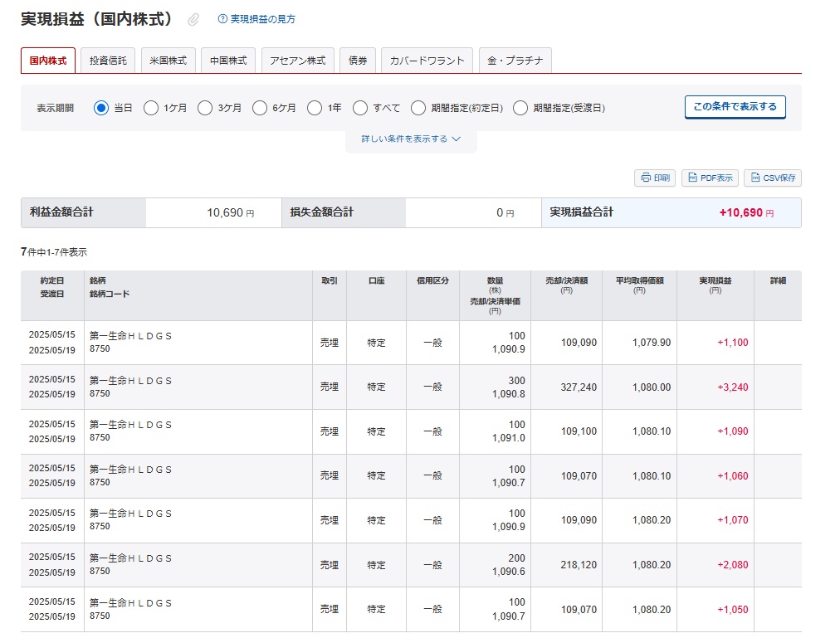Click the 7件中1-7件表示 count text
Viewport: 840px width, 638px height.
(x=54, y=251)
